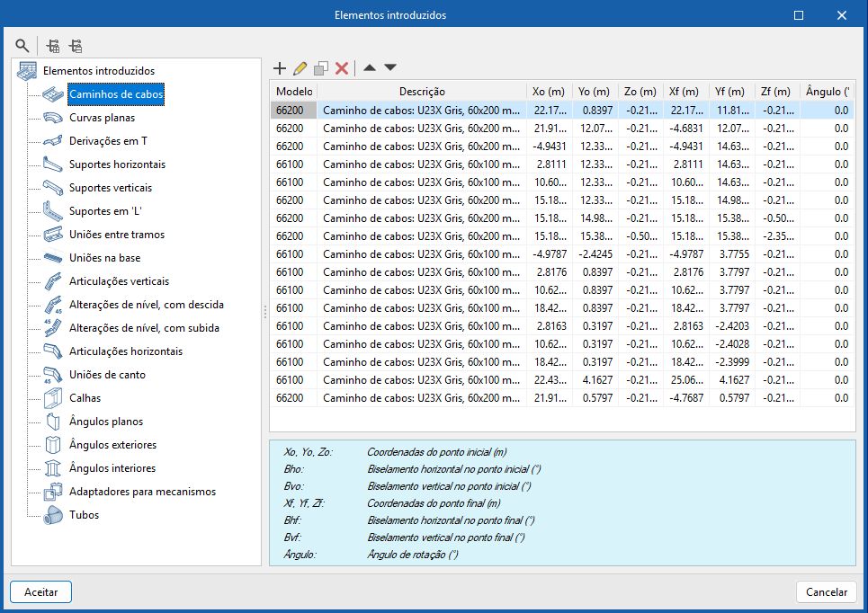
Task: Delete selected row with red X
Action: click(342, 67)
